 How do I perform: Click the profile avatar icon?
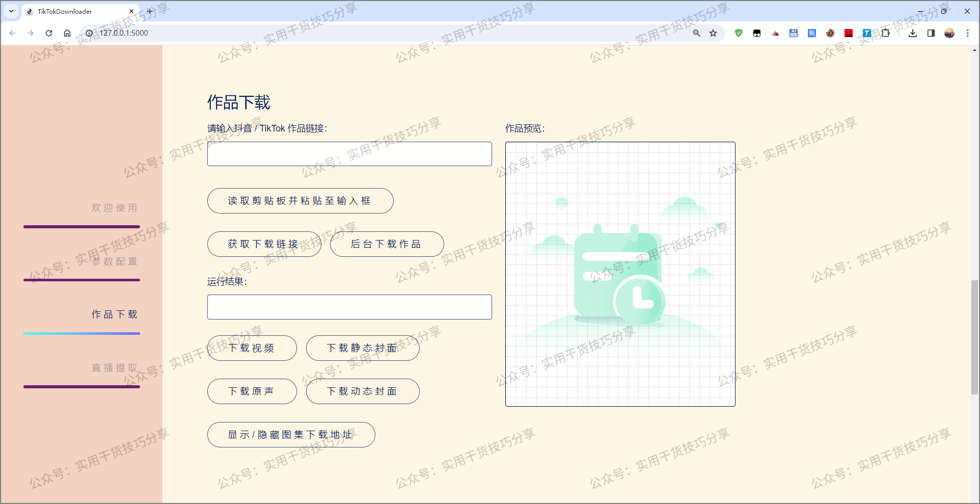point(949,33)
